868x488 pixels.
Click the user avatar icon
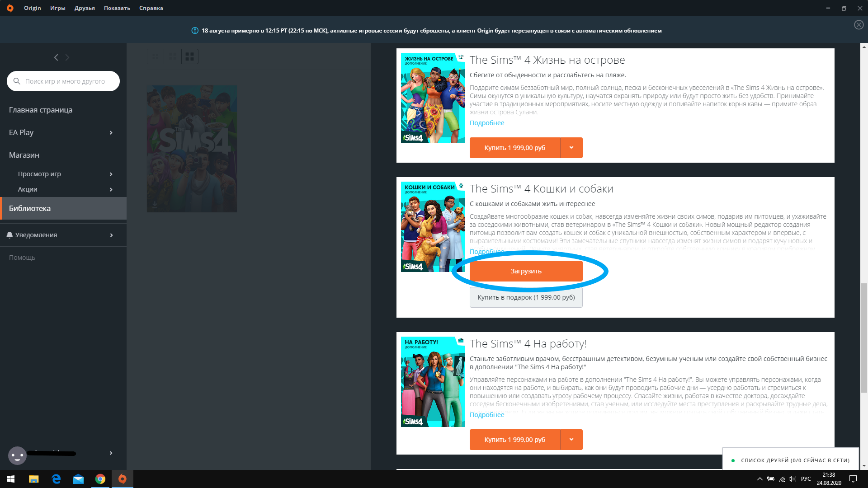point(17,455)
